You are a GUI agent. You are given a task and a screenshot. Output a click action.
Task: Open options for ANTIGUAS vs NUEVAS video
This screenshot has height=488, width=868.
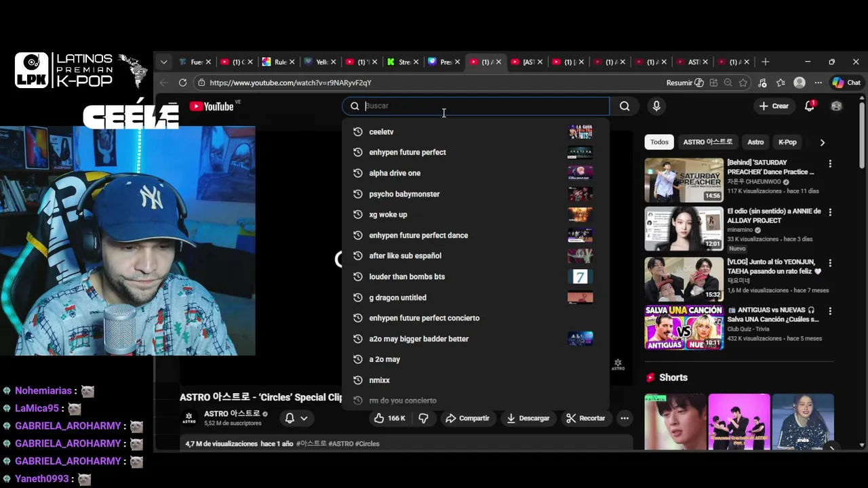[830, 311]
